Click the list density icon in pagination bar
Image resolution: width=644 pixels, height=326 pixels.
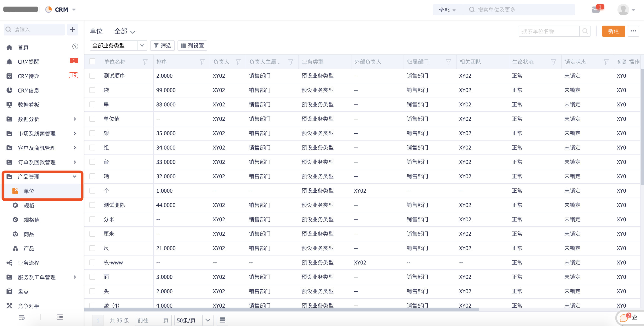point(222,320)
